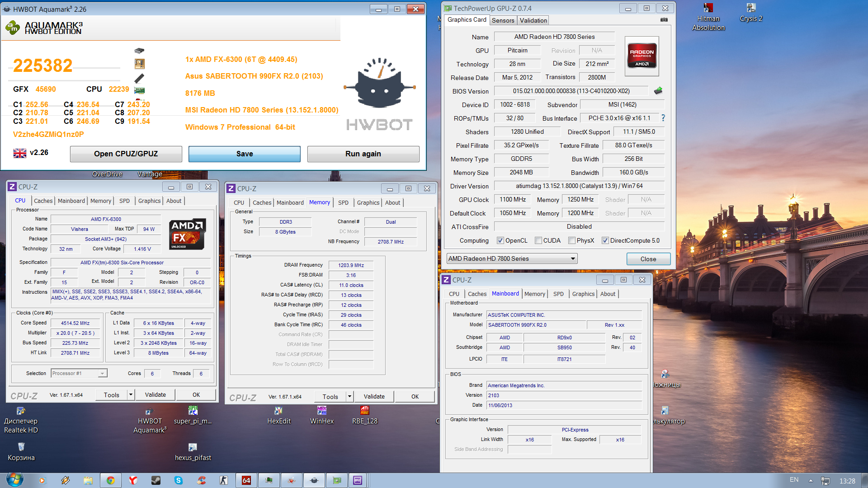
Task: Open the Crysis 2 desktop shortcut
Action: 751,13
